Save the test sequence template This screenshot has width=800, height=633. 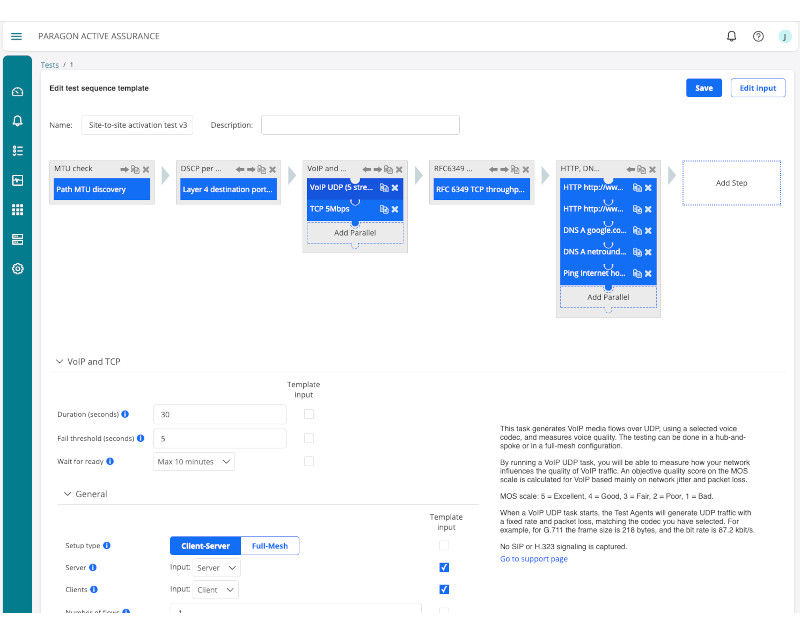pos(704,88)
